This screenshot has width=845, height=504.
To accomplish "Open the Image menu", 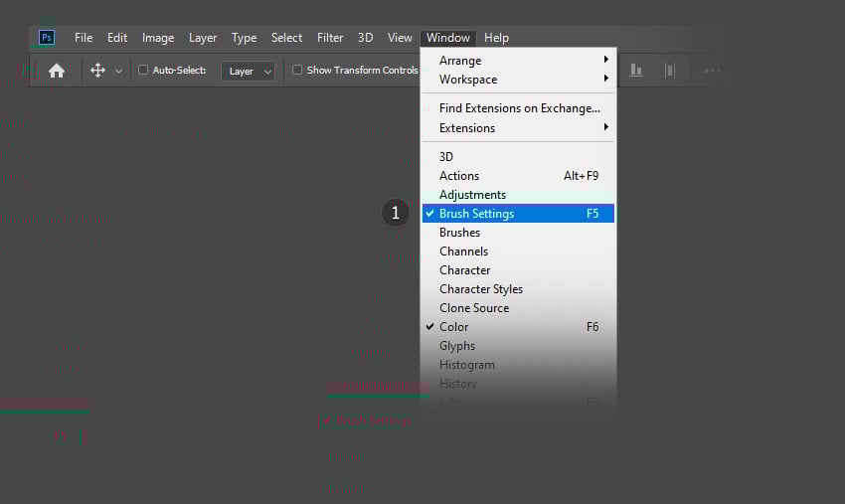I will pyautogui.click(x=158, y=38).
